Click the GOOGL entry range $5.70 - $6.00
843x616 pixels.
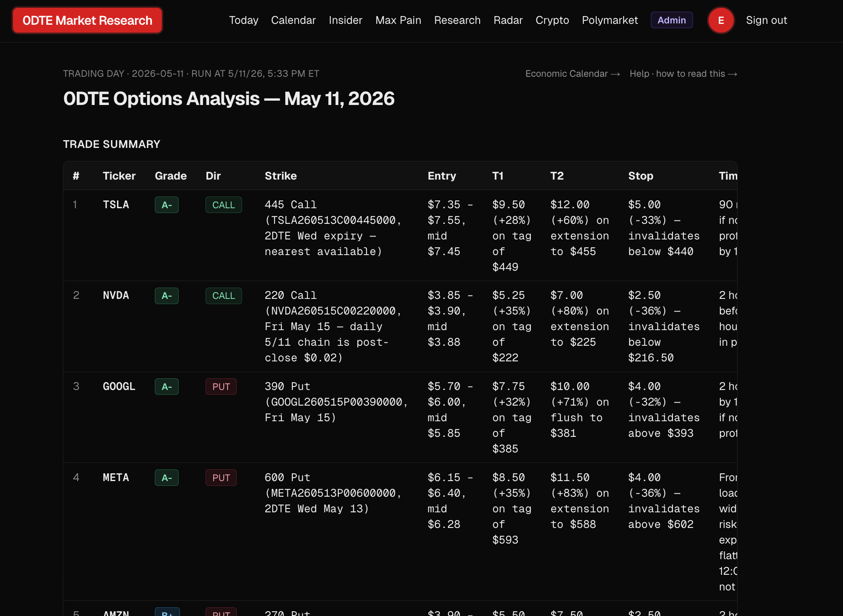click(x=450, y=394)
